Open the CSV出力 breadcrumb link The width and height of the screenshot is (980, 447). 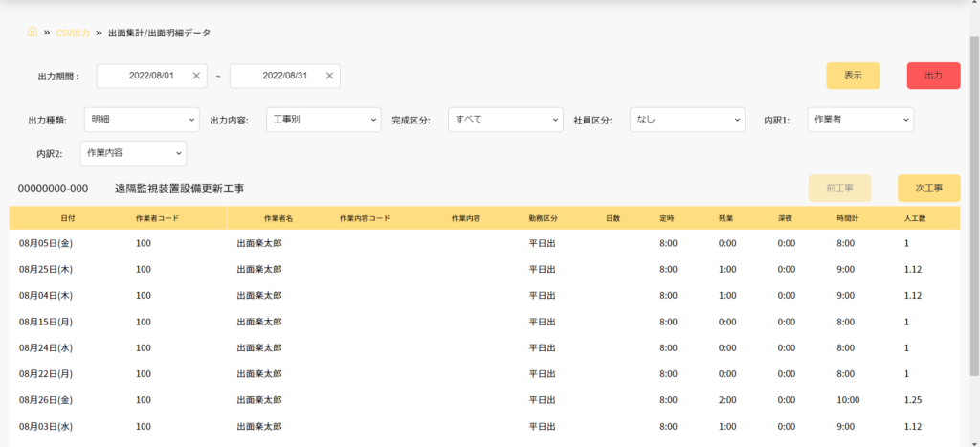73,33
